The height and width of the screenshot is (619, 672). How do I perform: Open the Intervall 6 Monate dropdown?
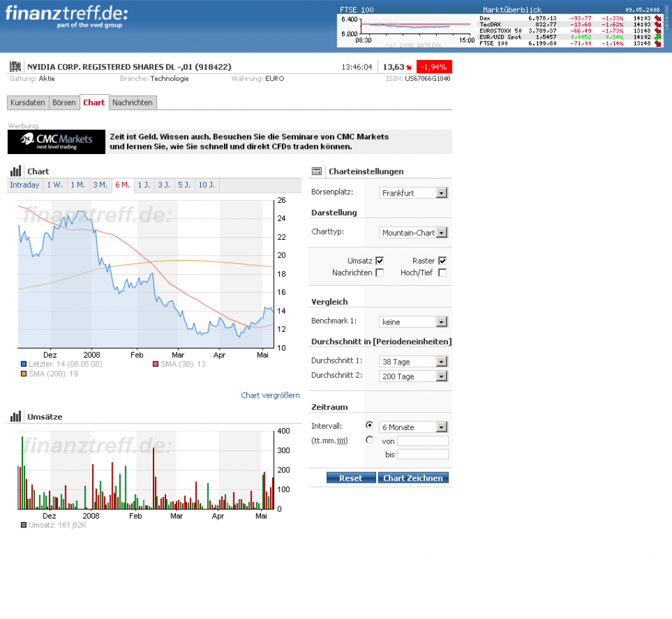(414, 427)
